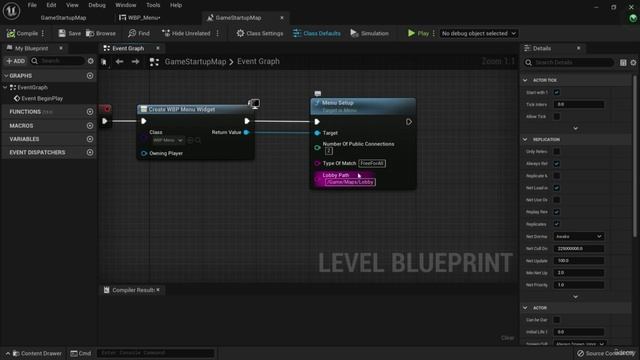Open the Class dropdown on Create Widget node
640x360 pixels.
click(168, 140)
